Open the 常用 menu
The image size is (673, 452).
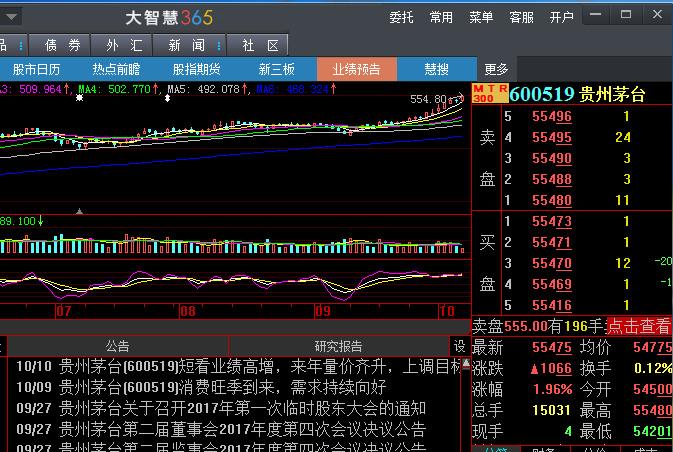pos(441,17)
